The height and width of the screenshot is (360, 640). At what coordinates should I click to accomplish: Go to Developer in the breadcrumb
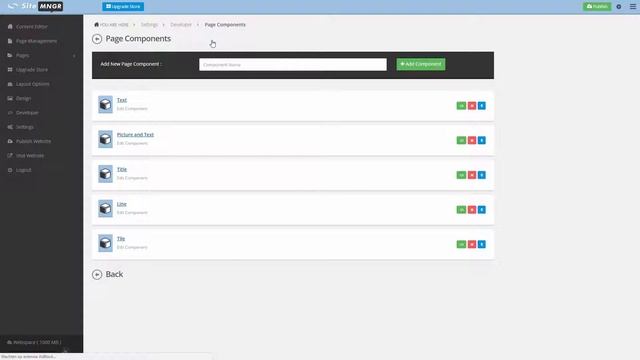[181, 25]
